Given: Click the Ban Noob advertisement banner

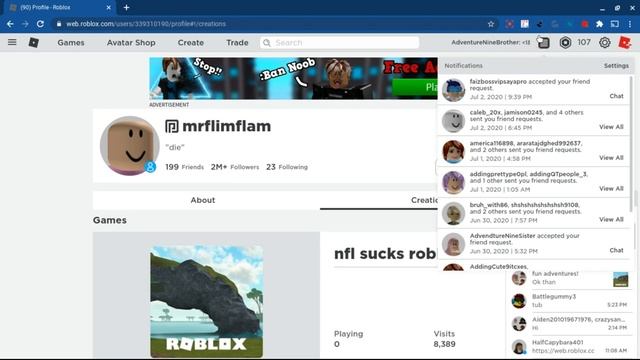Looking at the screenshot, I should coord(293,78).
